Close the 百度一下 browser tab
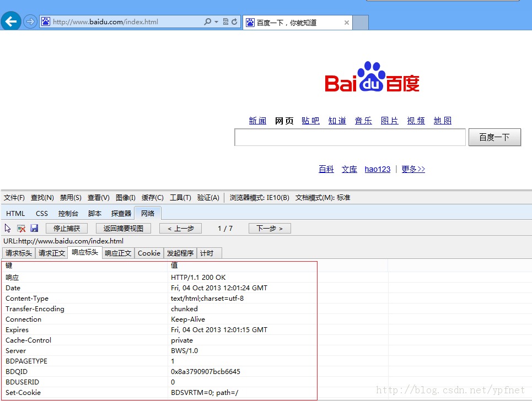Viewport: 532px width, 401px height. coord(346,23)
